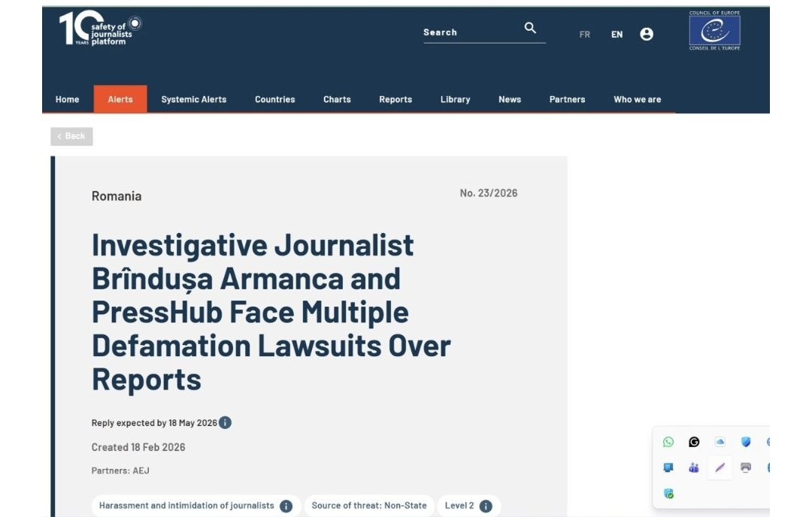The image size is (812, 517).
Task: Show info for reply expected date
Action: 226,423
